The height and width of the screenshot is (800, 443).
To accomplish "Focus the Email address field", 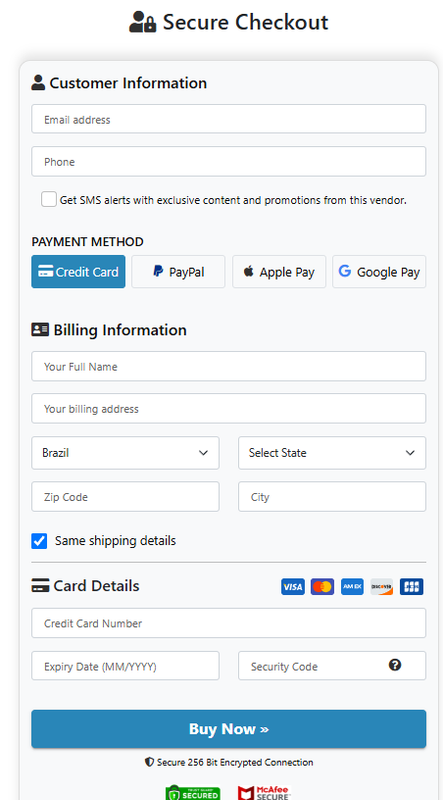I will point(229,119).
